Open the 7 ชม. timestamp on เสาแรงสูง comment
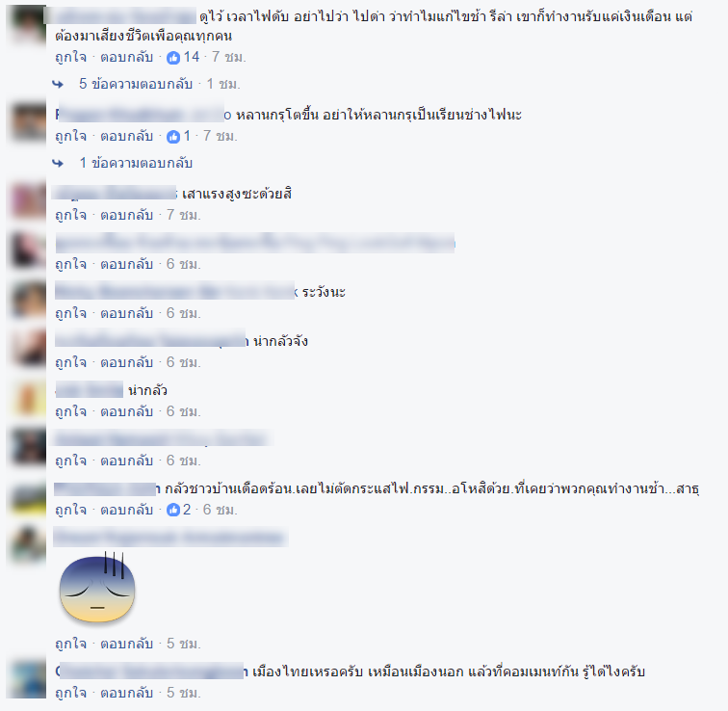The width and height of the screenshot is (728, 711). tap(183, 215)
